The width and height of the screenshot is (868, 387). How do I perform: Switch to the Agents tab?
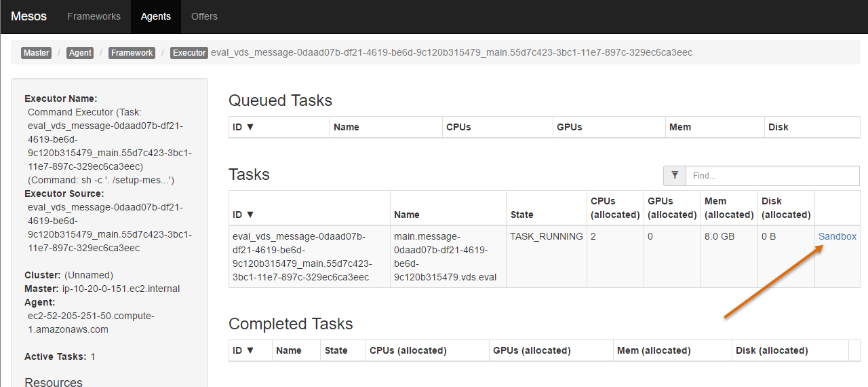tap(156, 16)
